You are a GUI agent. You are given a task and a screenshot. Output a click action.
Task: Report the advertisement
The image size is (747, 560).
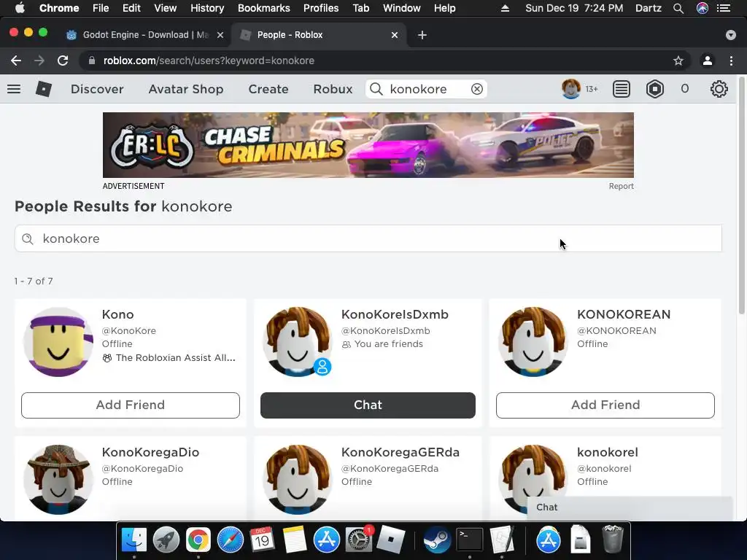point(622,186)
